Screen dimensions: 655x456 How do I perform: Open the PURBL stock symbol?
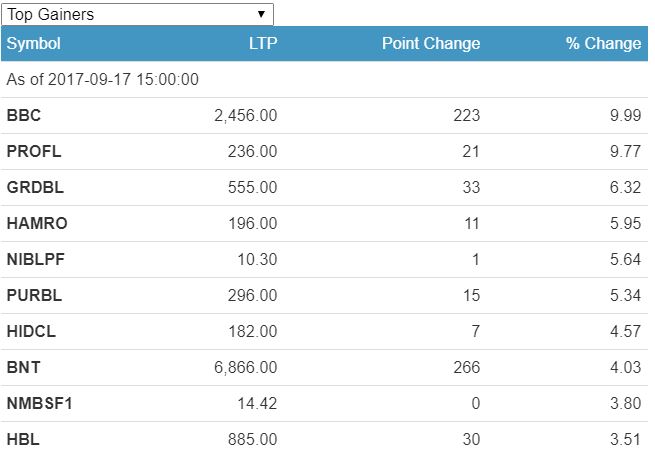coord(33,295)
